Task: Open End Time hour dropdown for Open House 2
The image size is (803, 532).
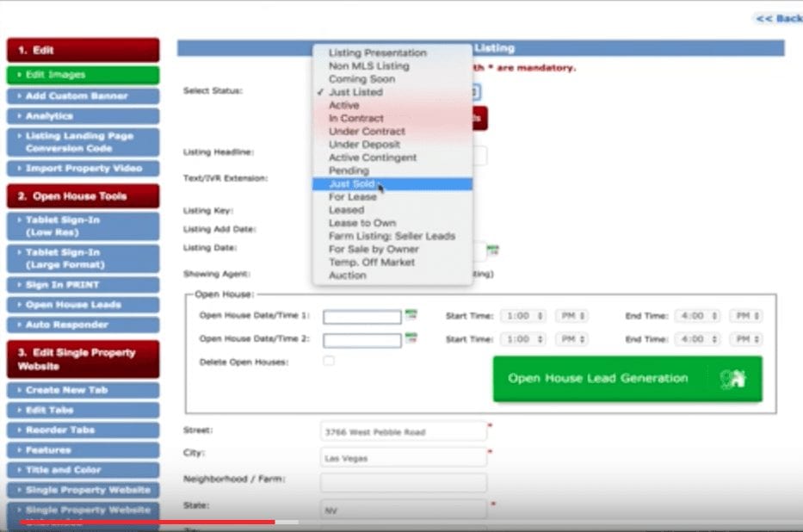Action: (698, 339)
